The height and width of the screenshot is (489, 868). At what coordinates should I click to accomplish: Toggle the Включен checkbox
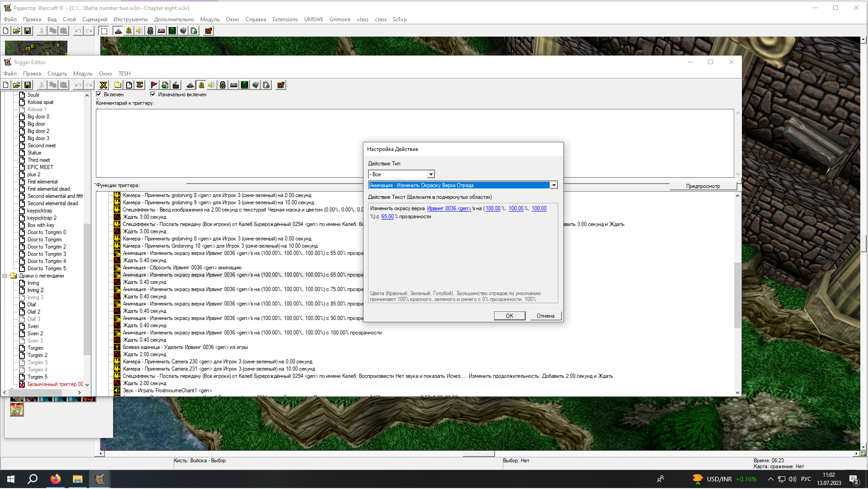[x=99, y=95]
